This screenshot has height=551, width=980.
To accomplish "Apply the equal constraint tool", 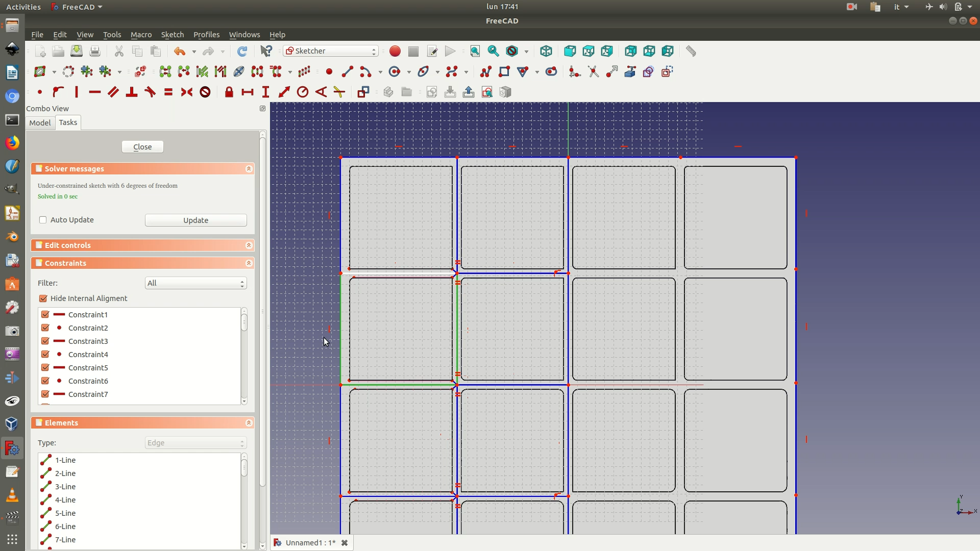I will [x=168, y=92].
